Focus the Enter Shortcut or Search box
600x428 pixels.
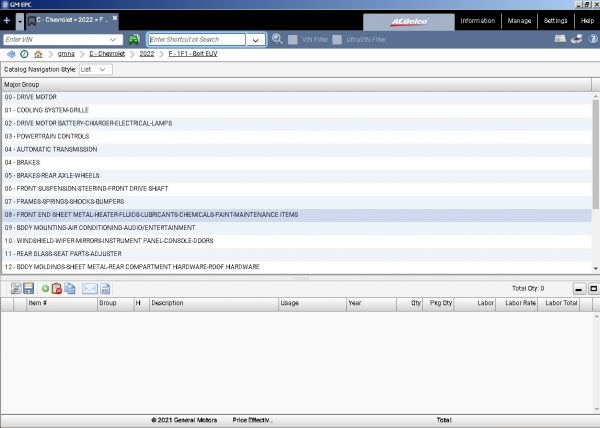coord(197,39)
